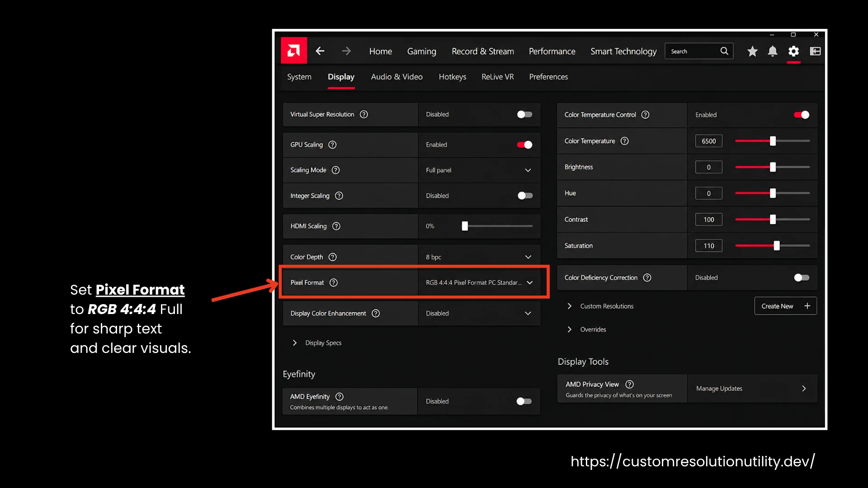Show help for Color Temperature
The image size is (868, 488).
pyautogui.click(x=625, y=141)
